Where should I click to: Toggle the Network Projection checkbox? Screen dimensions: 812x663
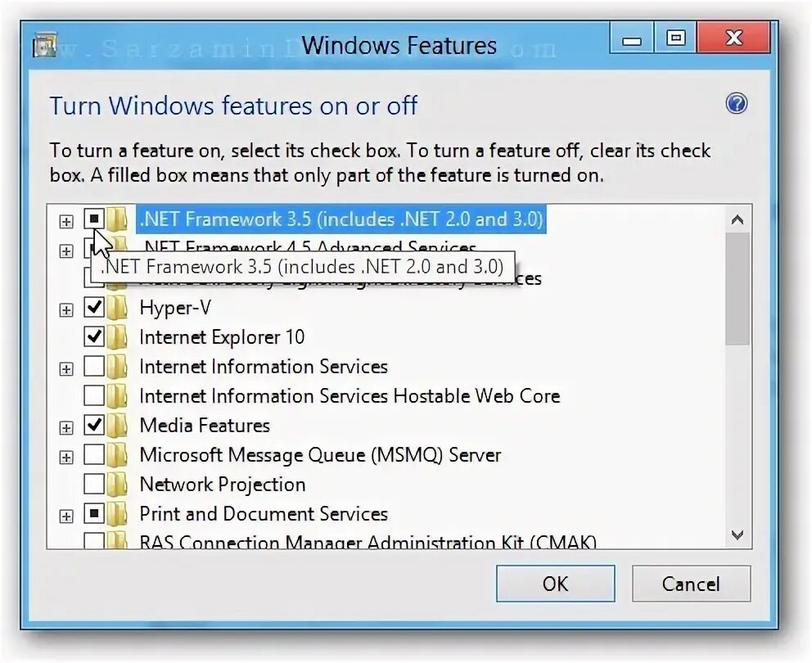tap(94, 485)
